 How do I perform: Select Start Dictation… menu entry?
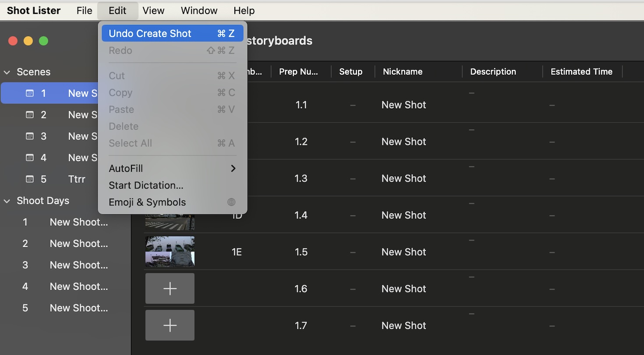click(173, 185)
